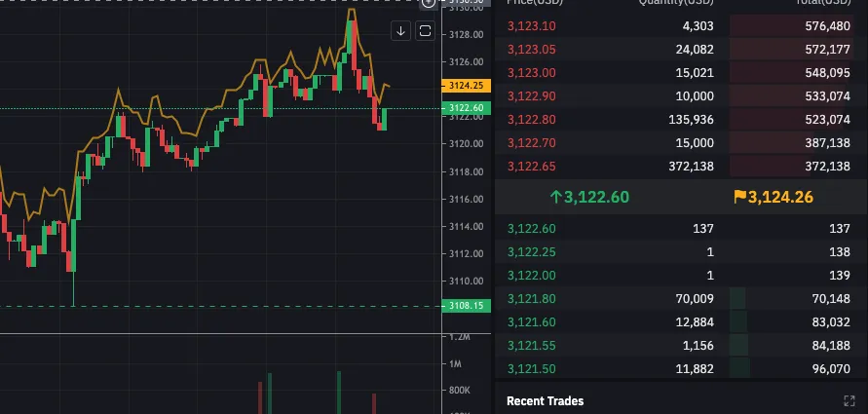The width and height of the screenshot is (868, 414).
Task: Click the plus icon atop price axis
Action: point(429,3)
